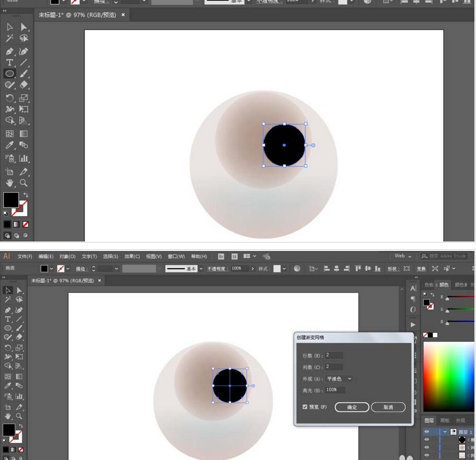This screenshot has height=460, width=476.
Task: Hide 图层 1 using its eye icon
Action: 427,432
